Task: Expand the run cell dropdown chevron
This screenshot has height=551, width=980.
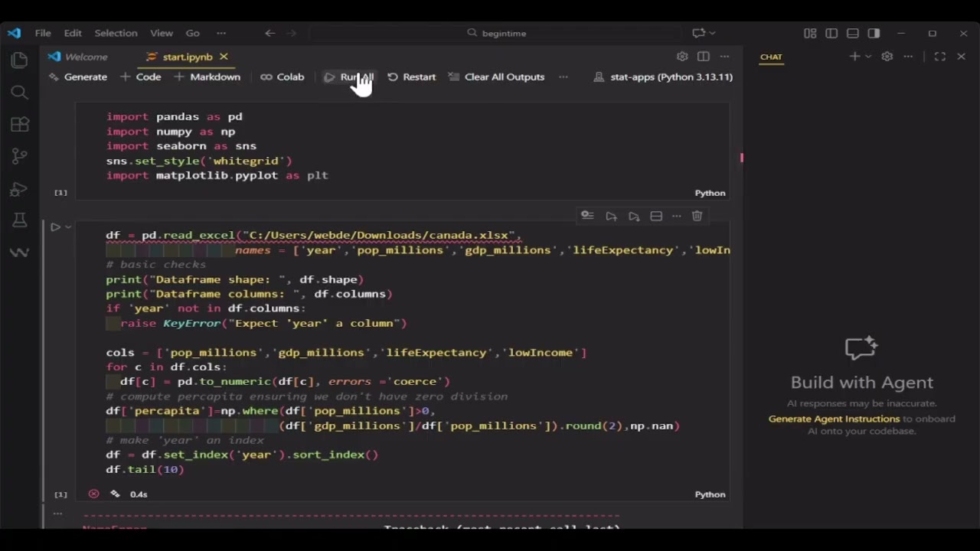Action: (x=68, y=227)
